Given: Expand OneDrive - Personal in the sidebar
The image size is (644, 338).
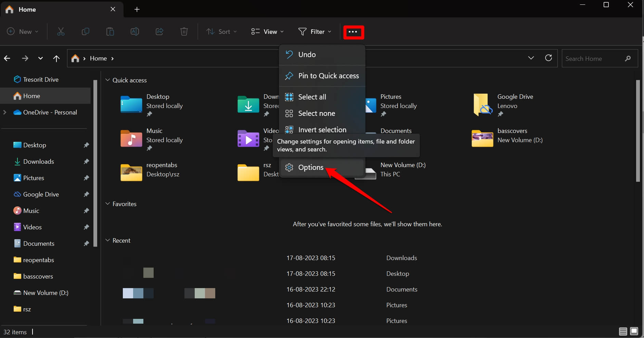Looking at the screenshot, I should [x=5, y=112].
